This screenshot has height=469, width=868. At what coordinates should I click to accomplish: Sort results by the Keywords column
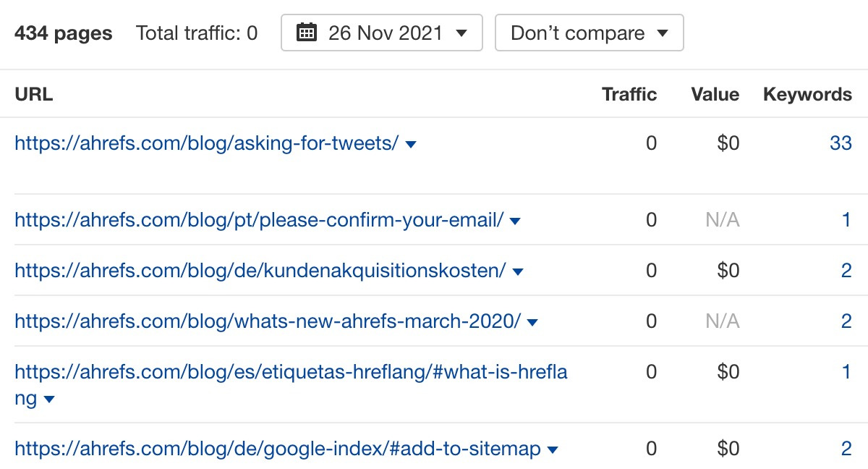pyautogui.click(x=807, y=94)
